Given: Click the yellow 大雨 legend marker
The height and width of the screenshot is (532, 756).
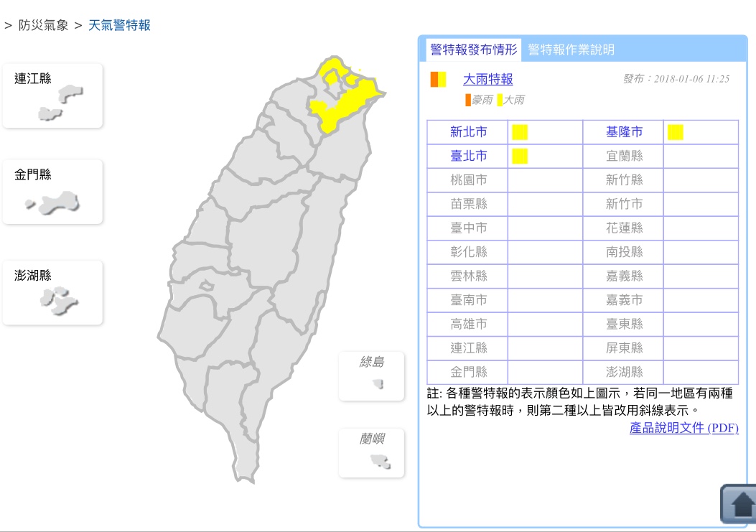Looking at the screenshot, I should (x=500, y=100).
